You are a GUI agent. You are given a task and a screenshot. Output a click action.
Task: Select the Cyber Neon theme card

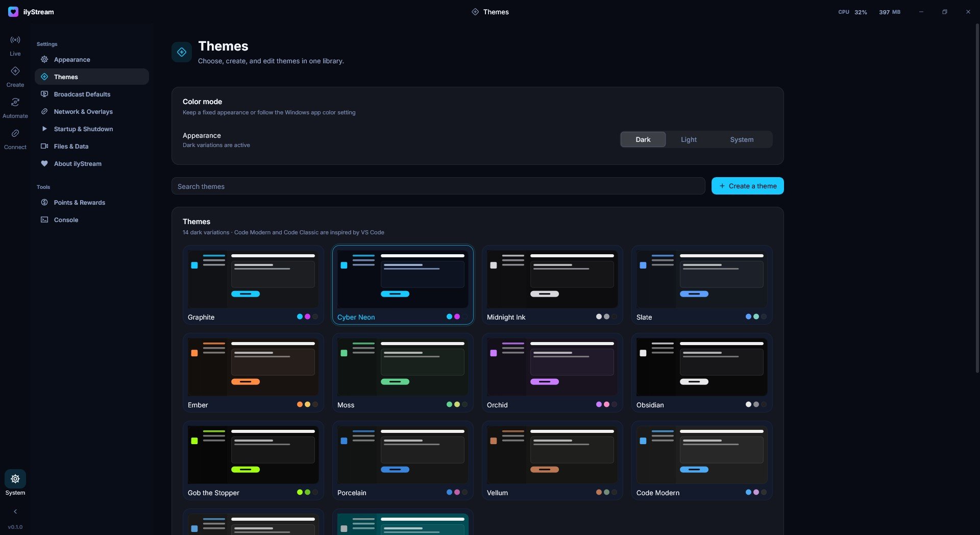point(403,285)
